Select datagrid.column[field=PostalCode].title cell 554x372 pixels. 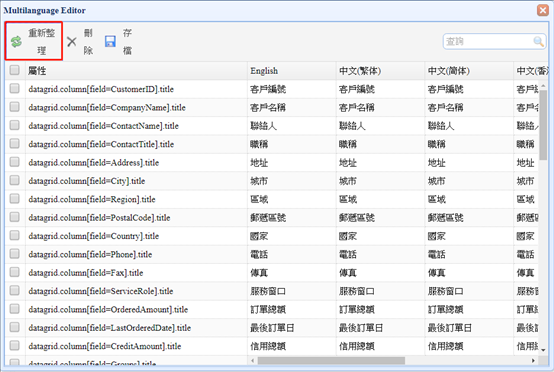pos(136,218)
